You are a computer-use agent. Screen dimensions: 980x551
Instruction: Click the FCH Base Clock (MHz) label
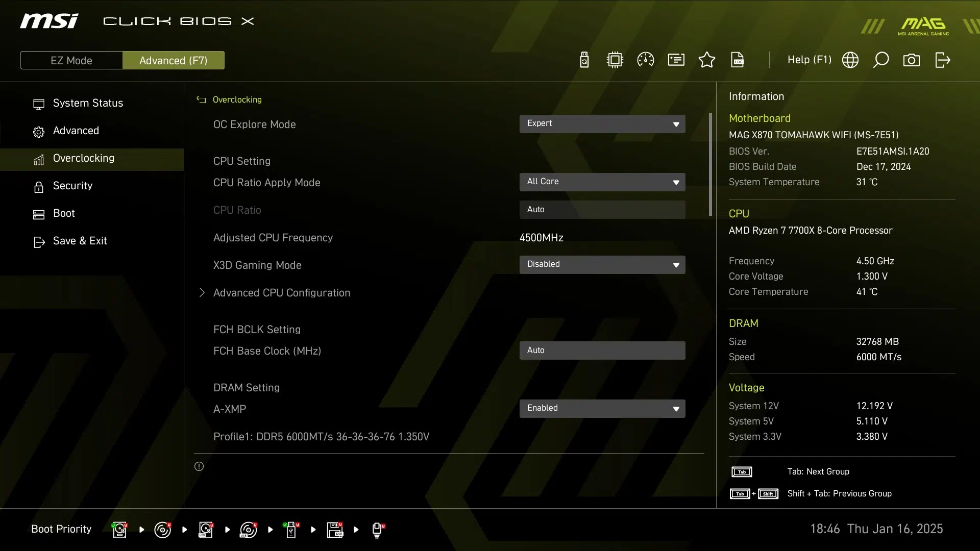[x=267, y=351]
